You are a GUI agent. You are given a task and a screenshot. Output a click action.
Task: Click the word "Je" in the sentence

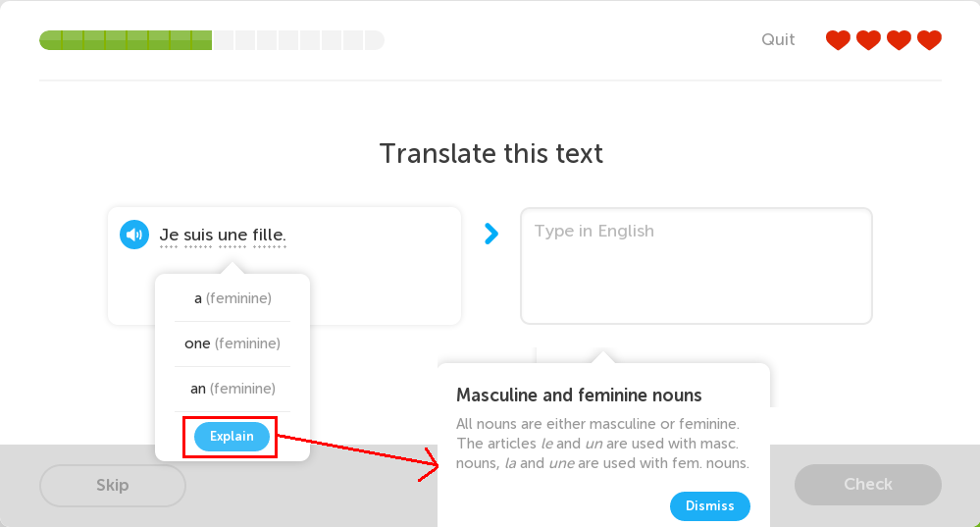point(169,236)
